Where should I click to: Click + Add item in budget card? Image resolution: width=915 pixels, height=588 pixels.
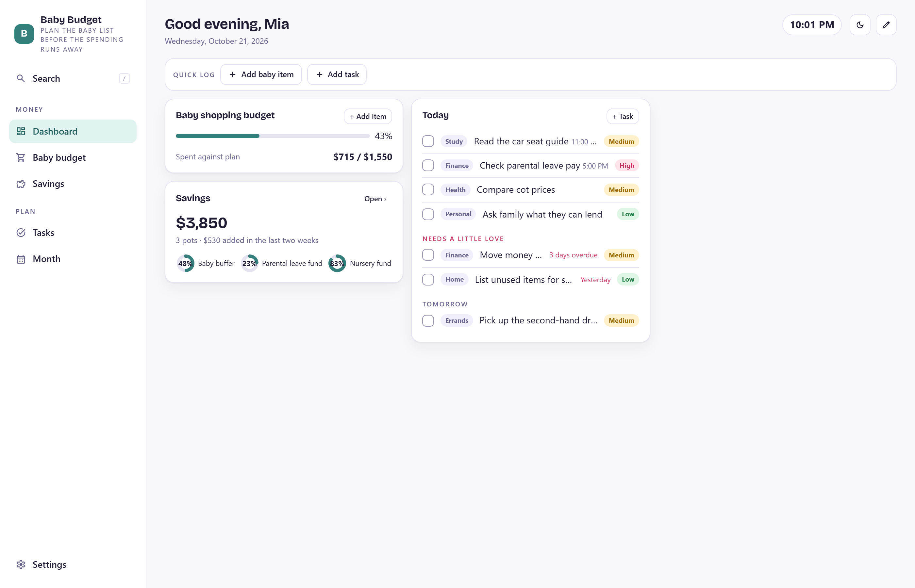pyautogui.click(x=368, y=116)
